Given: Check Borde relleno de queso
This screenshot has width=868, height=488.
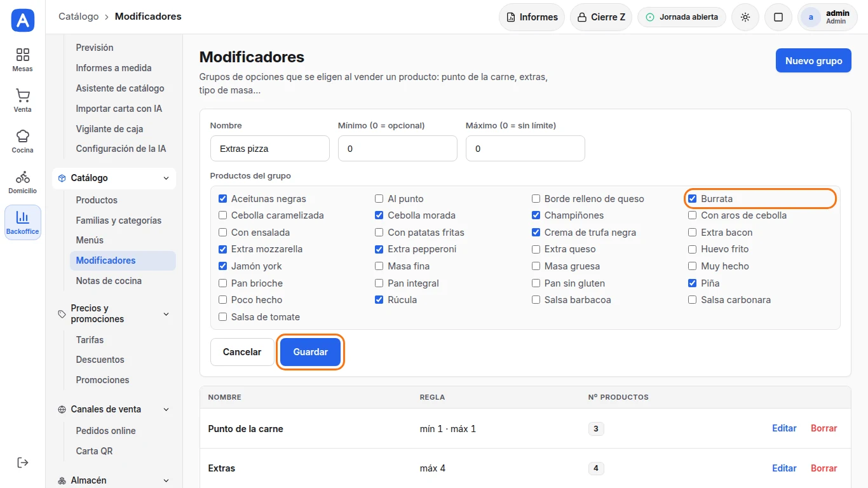Looking at the screenshot, I should point(536,199).
